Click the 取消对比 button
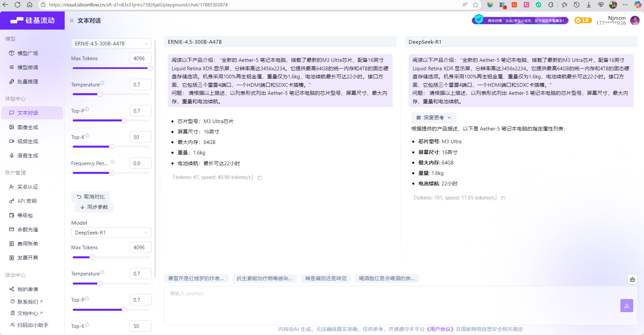The height and width of the screenshot is (335, 644). [90, 197]
